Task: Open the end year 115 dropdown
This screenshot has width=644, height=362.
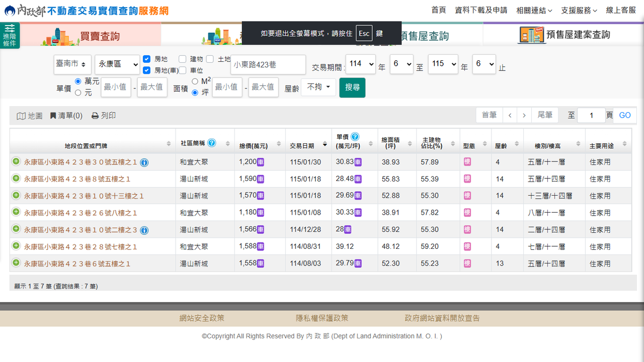Action: [x=443, y=64]
